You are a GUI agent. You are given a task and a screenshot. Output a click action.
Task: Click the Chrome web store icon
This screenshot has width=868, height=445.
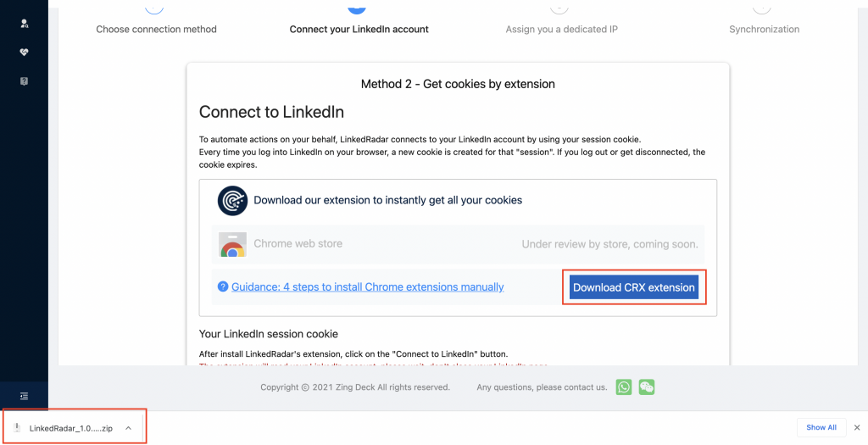(232, 245)
